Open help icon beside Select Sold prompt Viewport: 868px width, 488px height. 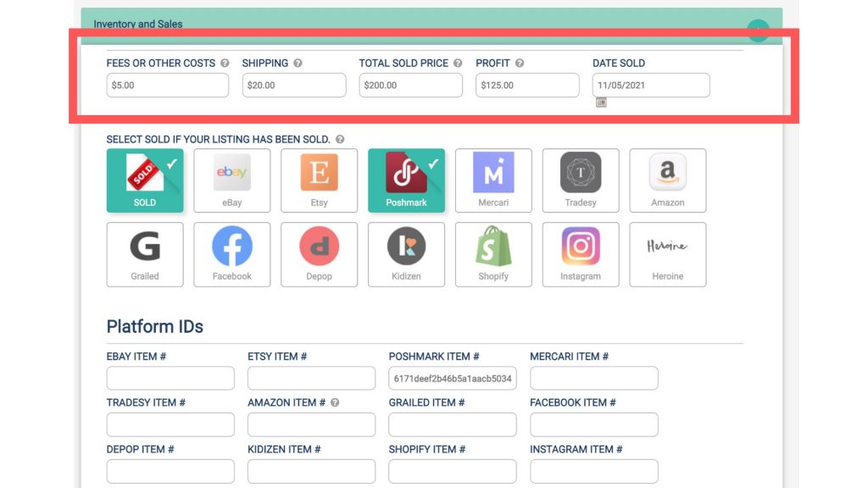click(340, 140)
